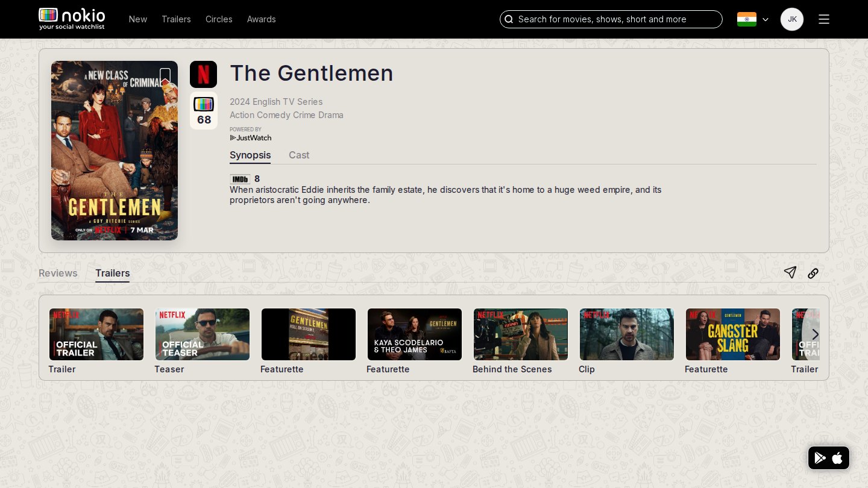Click the synopsis description paragraph
The width and height of the screenshot is (868, 488).
pyautogui.click(x=445, y=195)
